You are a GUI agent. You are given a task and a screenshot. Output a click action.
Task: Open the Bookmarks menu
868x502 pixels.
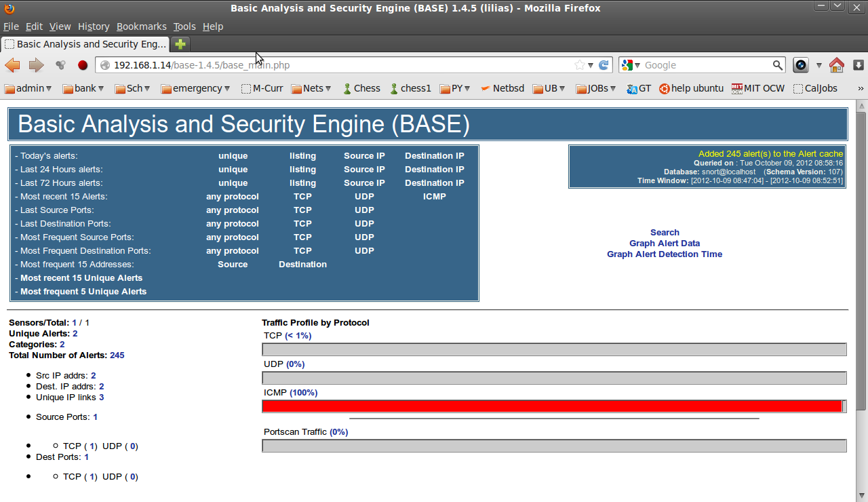coord(141,26)
